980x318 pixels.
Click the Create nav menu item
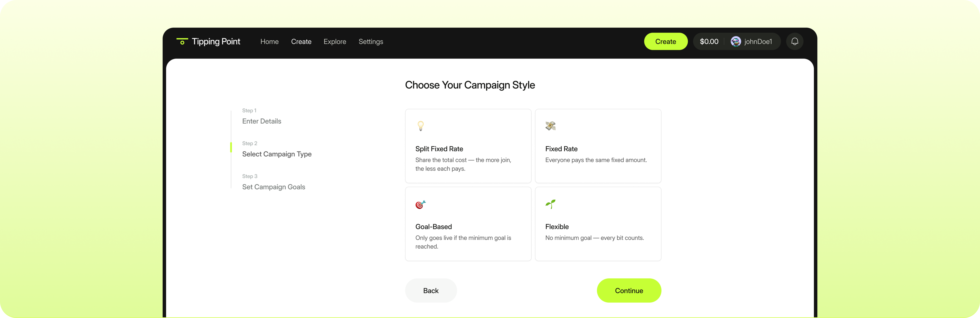coord(301,42)
